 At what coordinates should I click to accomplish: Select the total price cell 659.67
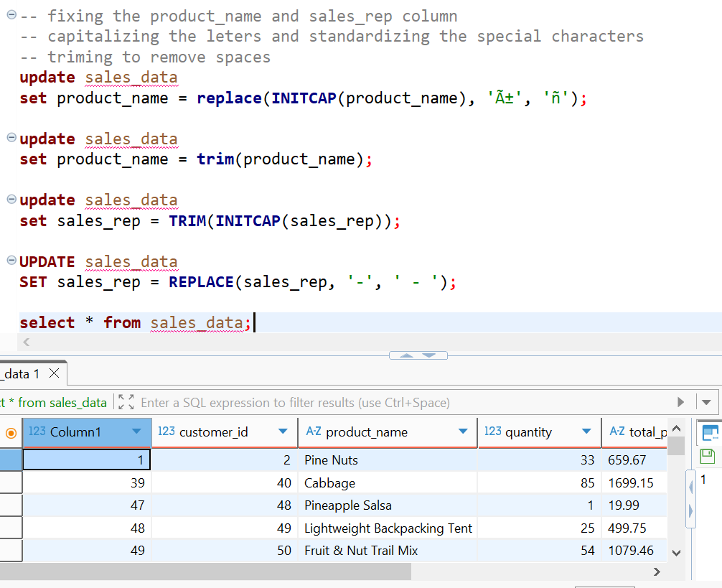pos(634,460)
